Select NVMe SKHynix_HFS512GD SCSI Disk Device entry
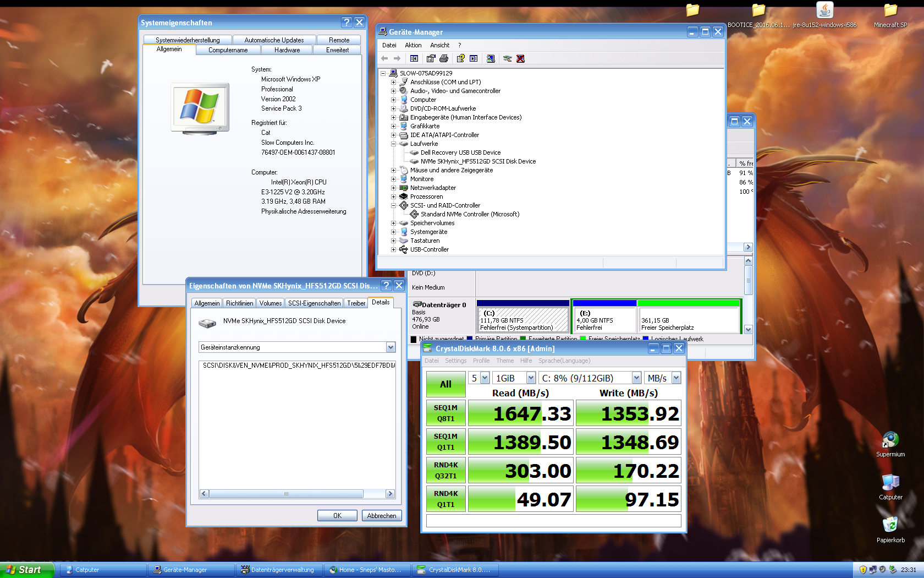Image resolution: width=924 pixels, height=578 pixels. click(477, 161)
